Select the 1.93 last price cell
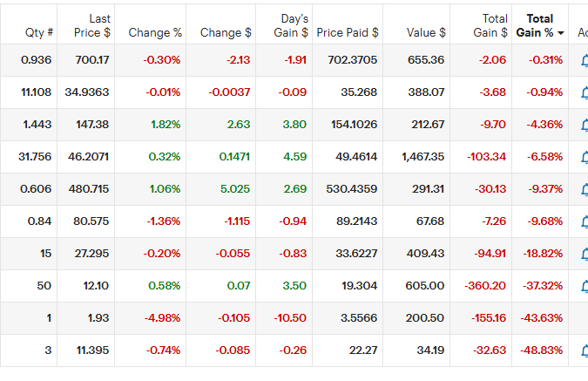 (86, 318)
